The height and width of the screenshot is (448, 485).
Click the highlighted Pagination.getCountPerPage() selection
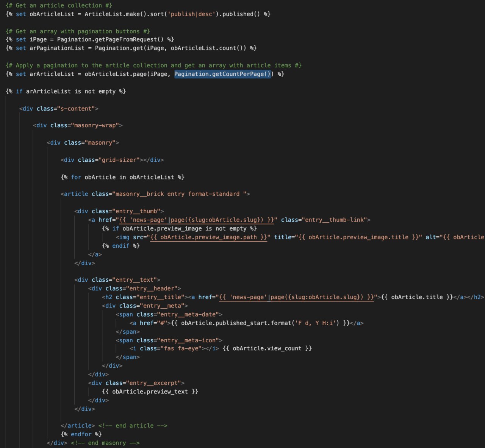pyautogui.click(x=222, y=74)
